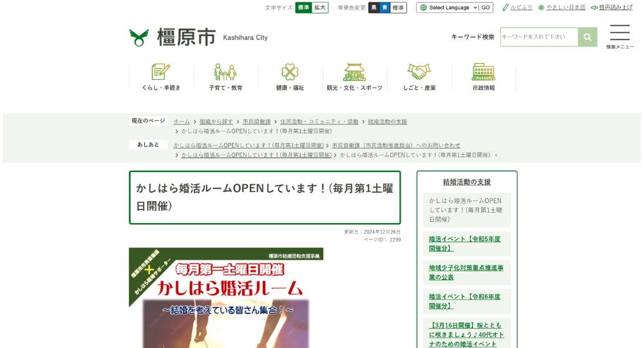Click the 更新日:2024年12月26日 text
This screenshot has height=348, width=644.
[x=372, y=232]
